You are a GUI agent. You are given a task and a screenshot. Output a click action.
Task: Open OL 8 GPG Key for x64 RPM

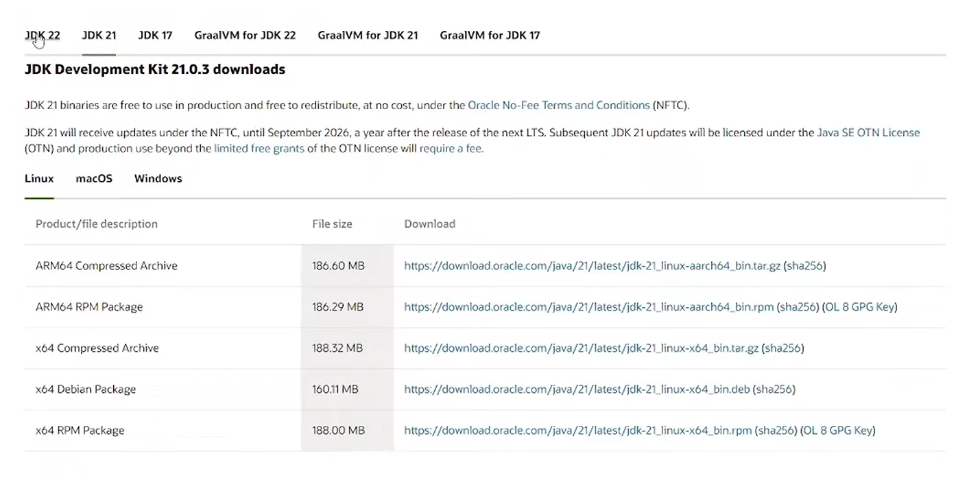point(838,431)
